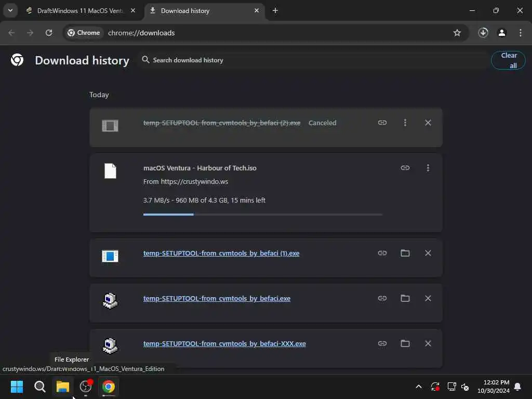
Task: Click Google Chrome icon on the taskbar
Action: coord(109,387)
